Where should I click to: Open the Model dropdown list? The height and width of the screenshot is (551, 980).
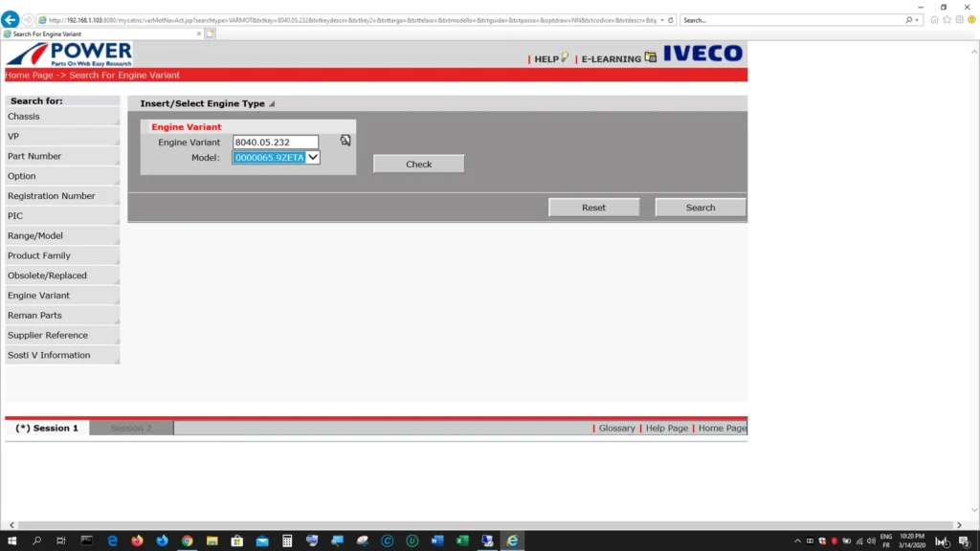[314, 157]
